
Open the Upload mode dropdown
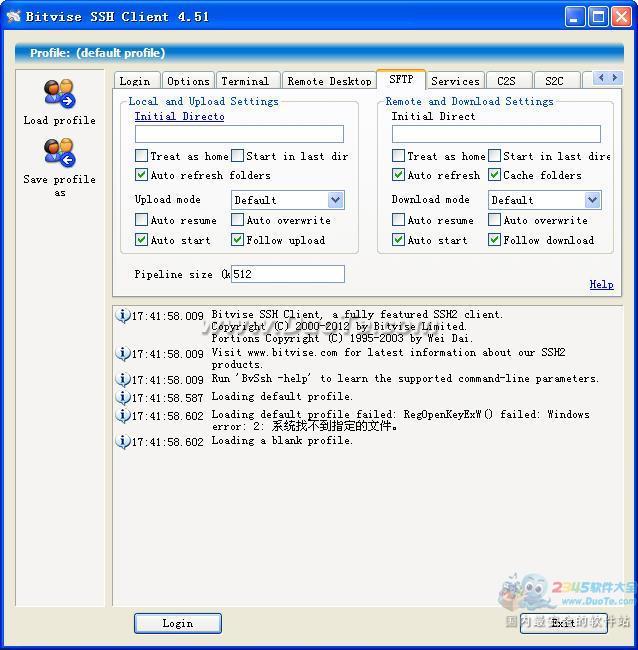coord(288,200)
